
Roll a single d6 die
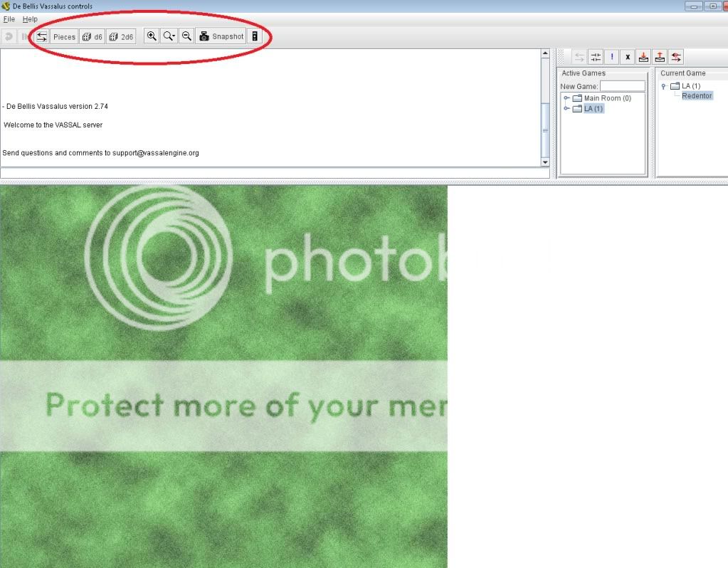coord(92,37)
